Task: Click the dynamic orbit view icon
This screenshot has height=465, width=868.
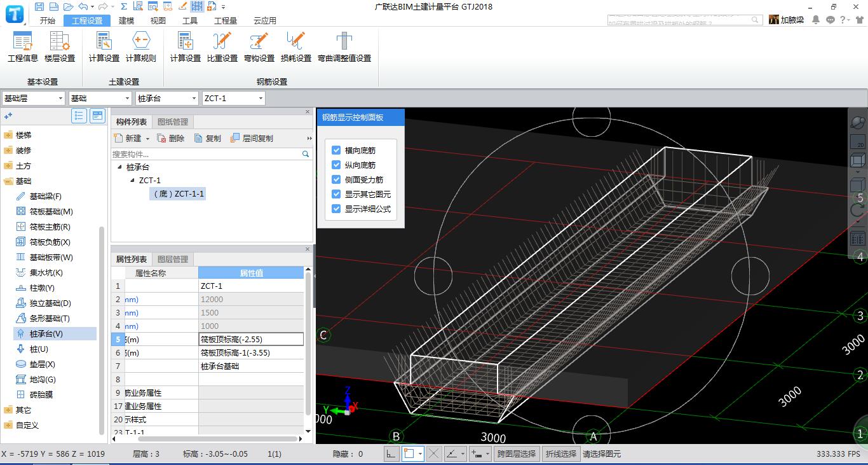Action: tap(858, 122)
